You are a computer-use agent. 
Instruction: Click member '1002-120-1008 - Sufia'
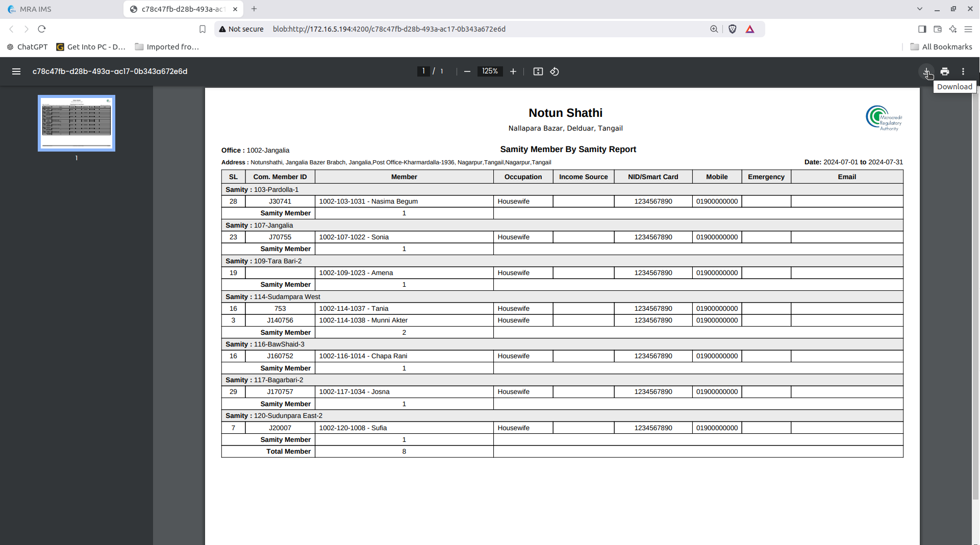353,428
